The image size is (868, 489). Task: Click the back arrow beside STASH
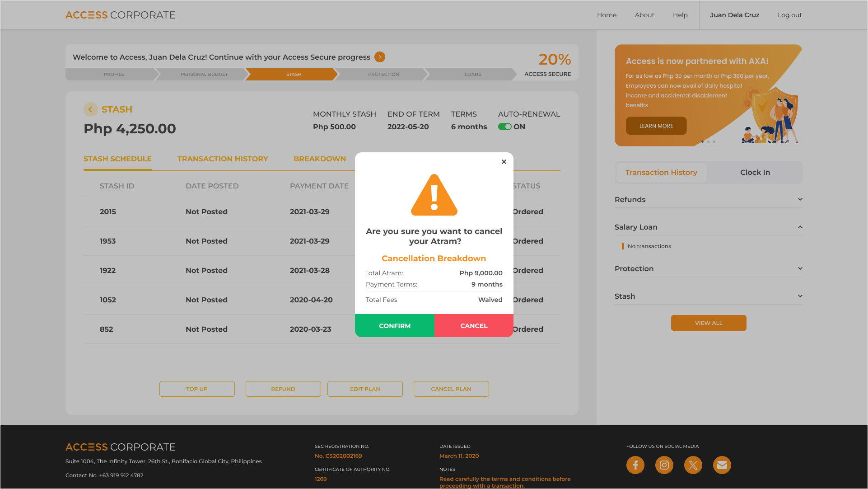click(90, 109)
